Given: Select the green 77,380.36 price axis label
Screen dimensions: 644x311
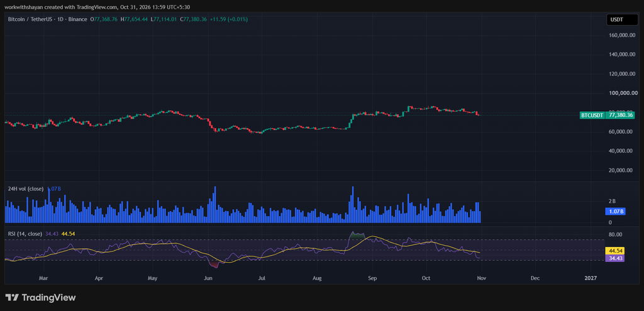Looking at the screenshot, I should 620,116.
